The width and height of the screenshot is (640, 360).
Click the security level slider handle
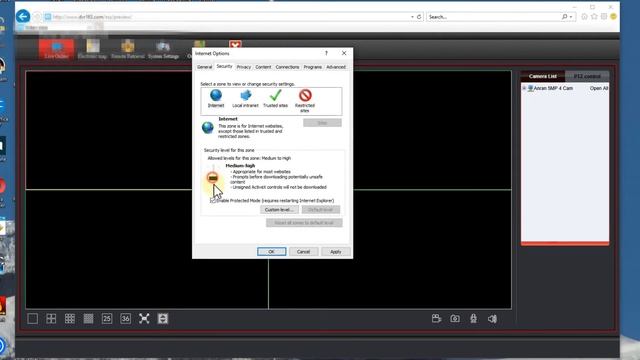[x=213, y=178]
